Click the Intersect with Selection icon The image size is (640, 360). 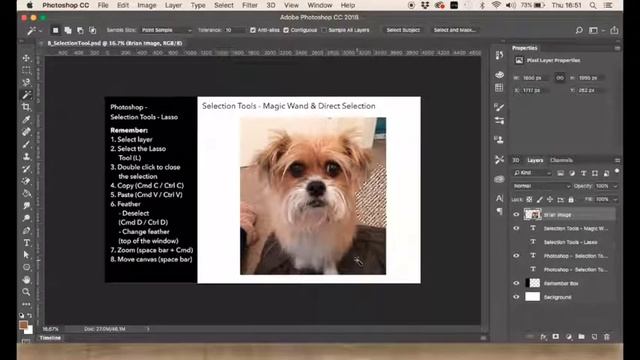click(x=93, y=30)
